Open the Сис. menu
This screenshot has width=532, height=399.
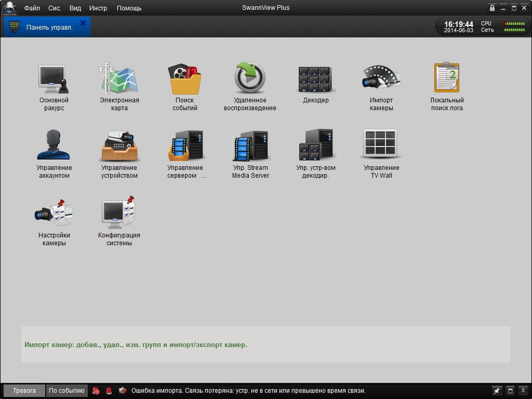point(55,8)
